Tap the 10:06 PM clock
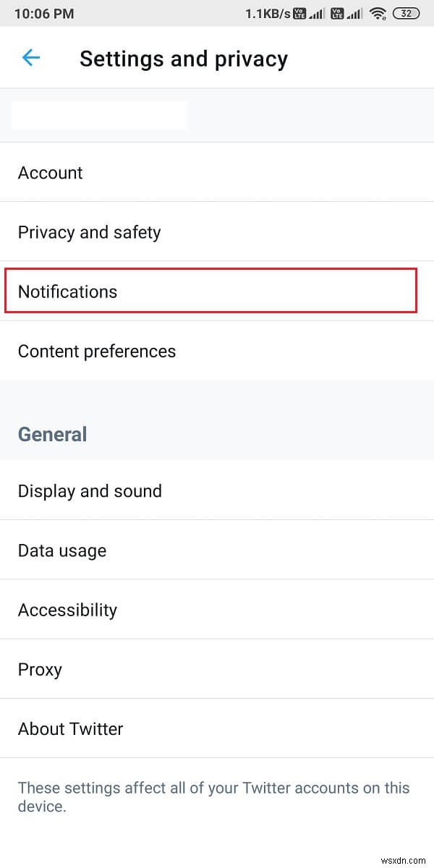 (x=43, y=13)
